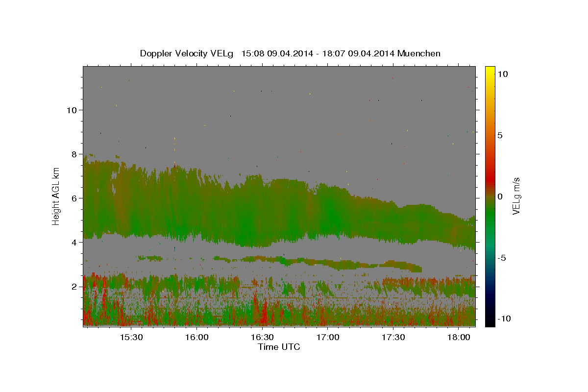Screen dimensions: 588x392
Task: Click the yellow top of the colorbar
Action: 490,70
